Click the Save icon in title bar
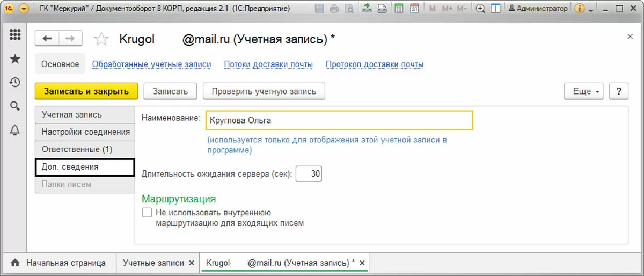 click(319, 9)
